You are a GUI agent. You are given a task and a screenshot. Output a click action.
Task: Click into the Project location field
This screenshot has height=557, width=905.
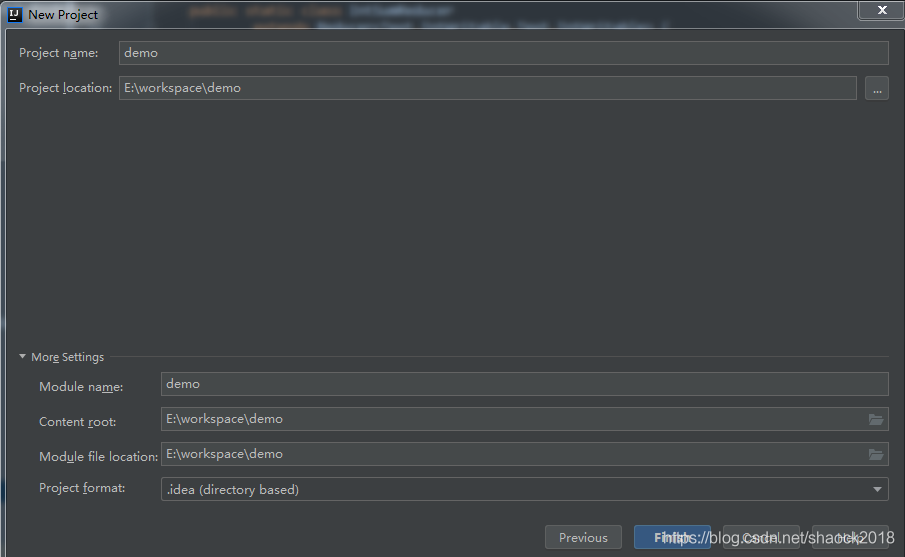pos(488,88)
